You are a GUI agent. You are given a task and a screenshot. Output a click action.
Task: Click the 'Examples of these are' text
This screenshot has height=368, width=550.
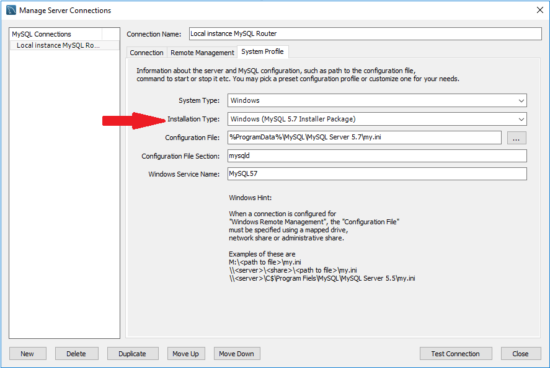tap(262, 254)
